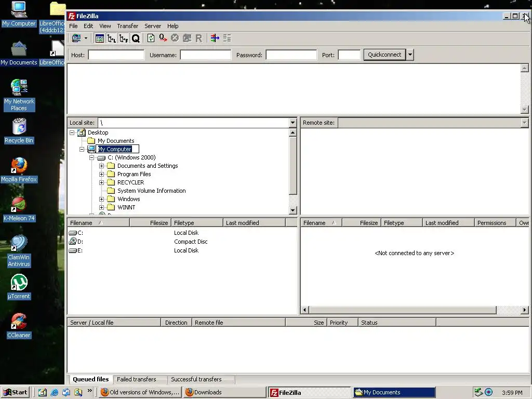
Task: Click the disconnect from server icon
Action: click(x=187, y=38)
